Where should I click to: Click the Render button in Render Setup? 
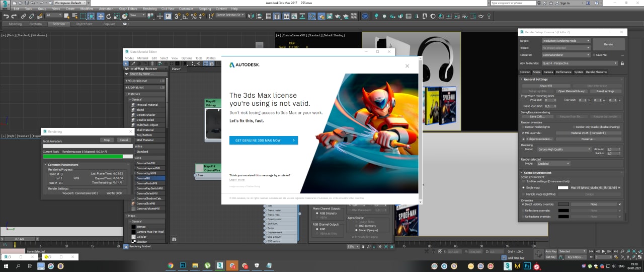pos(609,44)
